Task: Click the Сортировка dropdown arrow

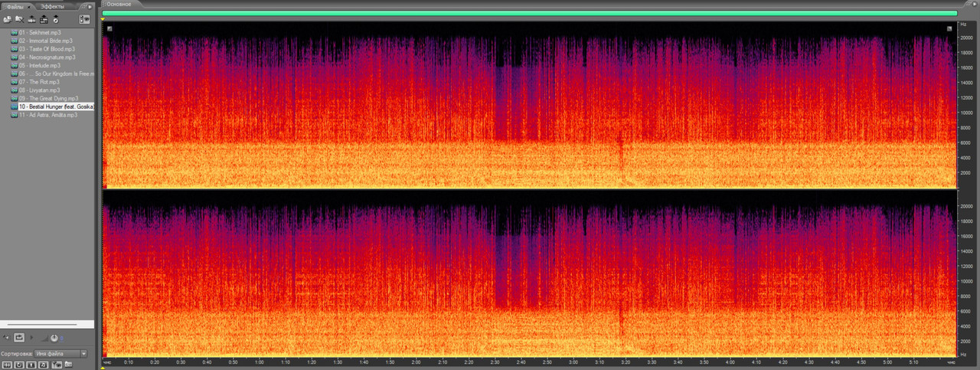Action: point(84,354)
